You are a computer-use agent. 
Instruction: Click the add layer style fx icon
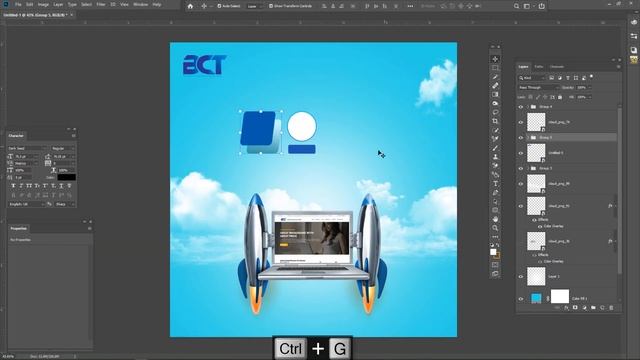pyautogui.click(x=566, y=308)
